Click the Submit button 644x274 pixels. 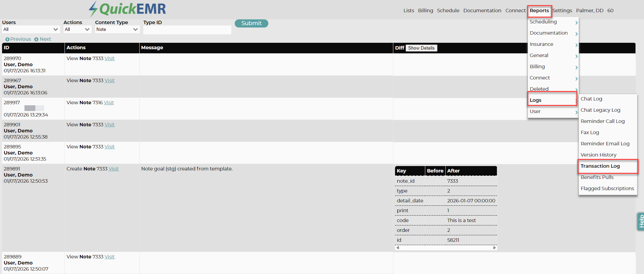pyautogui.click(x=251, y=23)
